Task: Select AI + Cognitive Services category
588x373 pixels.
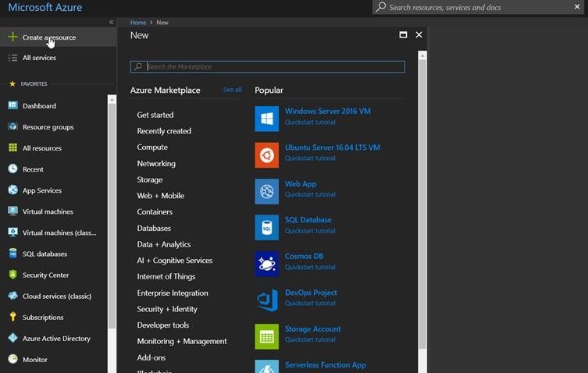Action: click(x=175, y=260)
